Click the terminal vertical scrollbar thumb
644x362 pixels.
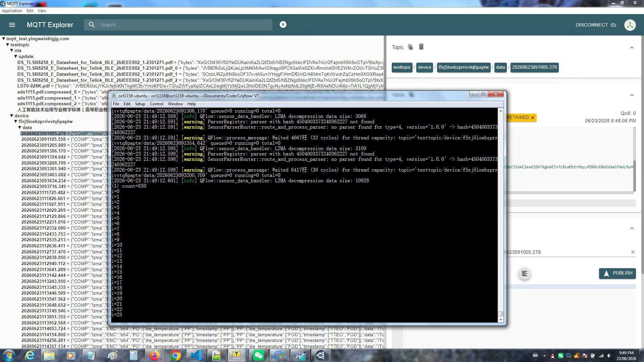[501, 314]
